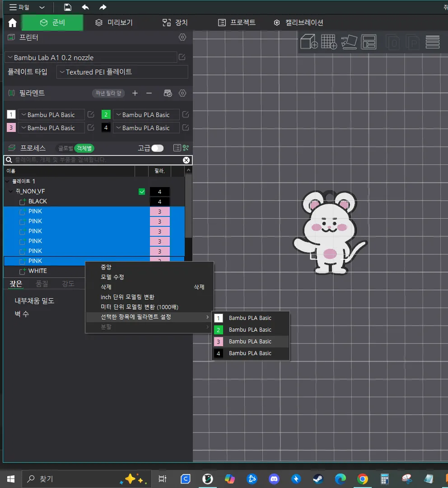Assign filament 4 black Bambu PLA Basic from submenu
The height and width of the screenshot is (488, 448).
pos(251,353)
